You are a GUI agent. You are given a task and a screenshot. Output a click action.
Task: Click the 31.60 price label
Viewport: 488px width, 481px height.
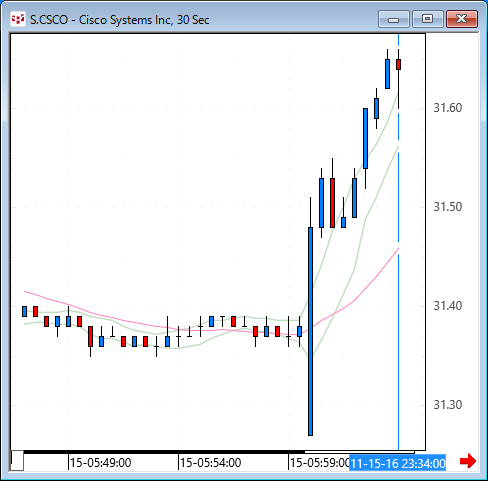[x=448, y=108]
